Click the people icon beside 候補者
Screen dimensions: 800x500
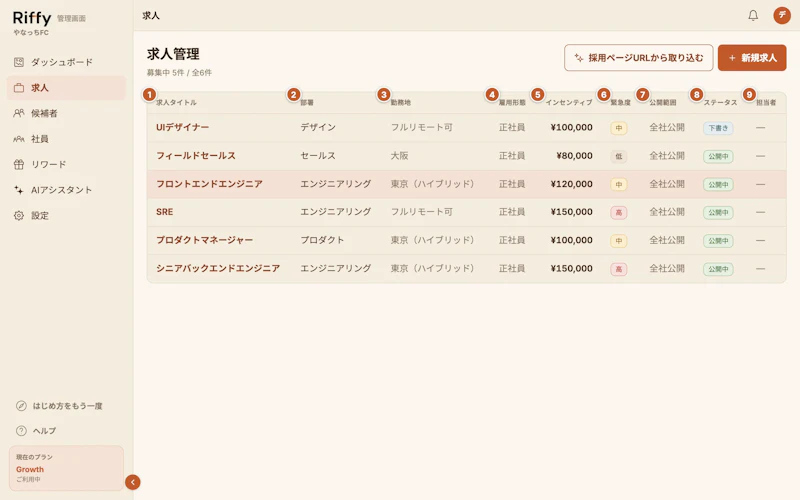19,113
